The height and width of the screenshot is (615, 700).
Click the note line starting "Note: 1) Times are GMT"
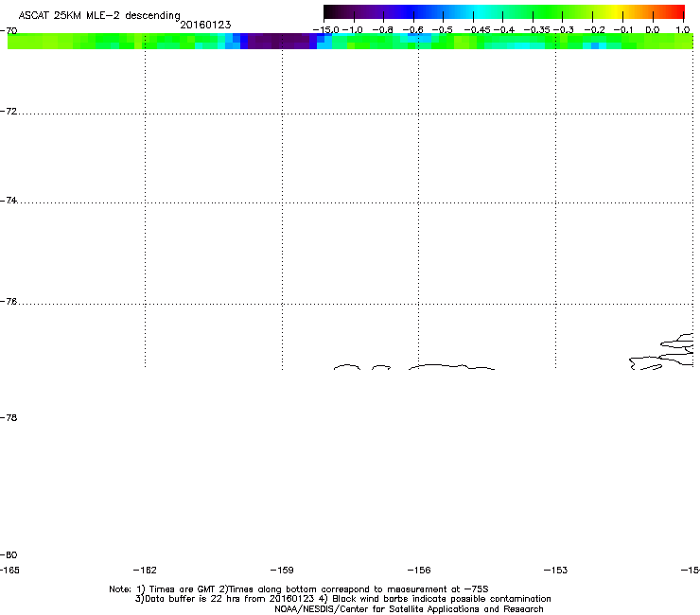click(299, 589)
